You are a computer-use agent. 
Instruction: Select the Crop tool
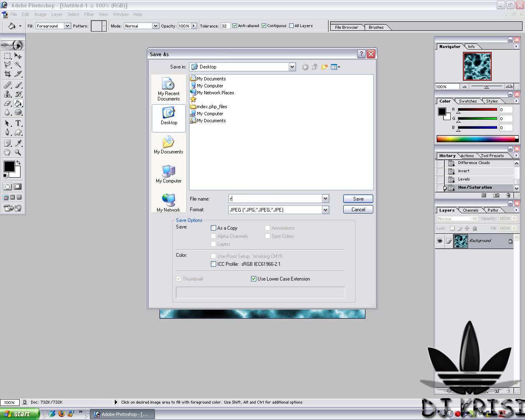click(7, 74)
